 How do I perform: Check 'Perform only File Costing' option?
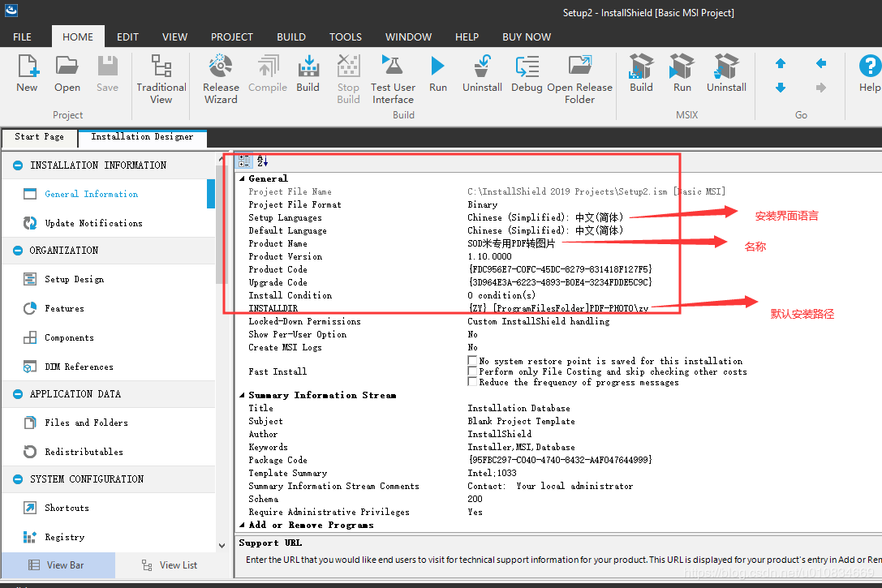coord(472,371)
